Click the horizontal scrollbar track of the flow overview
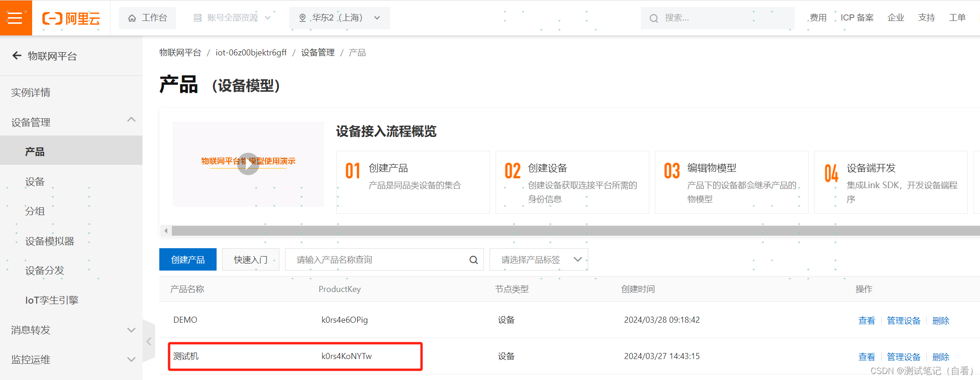980x380 pixels. (x=576, y=231)
